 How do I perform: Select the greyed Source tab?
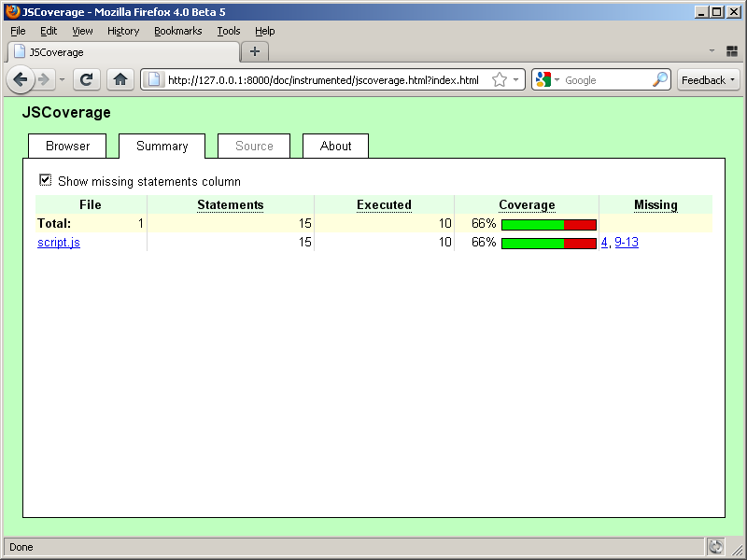[x=254, y=146]
